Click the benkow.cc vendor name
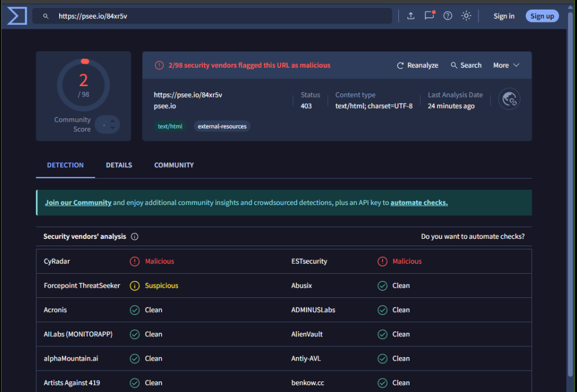This screenshot has height=392, width=577. click(x=308, y=383)
